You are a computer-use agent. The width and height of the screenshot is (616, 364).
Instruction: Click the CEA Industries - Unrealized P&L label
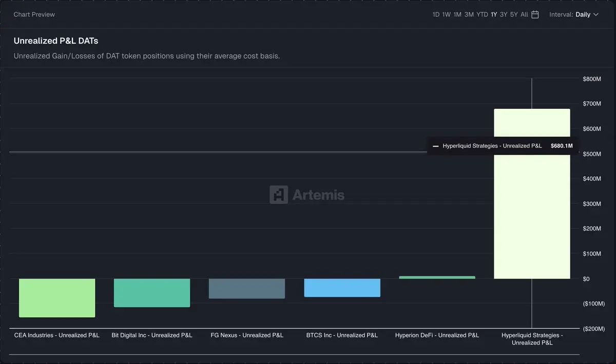(x=57, y=335)
